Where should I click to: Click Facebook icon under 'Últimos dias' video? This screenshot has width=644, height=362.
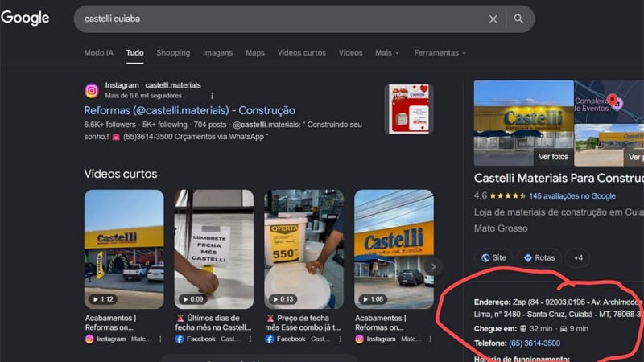[x=180, y=339]
